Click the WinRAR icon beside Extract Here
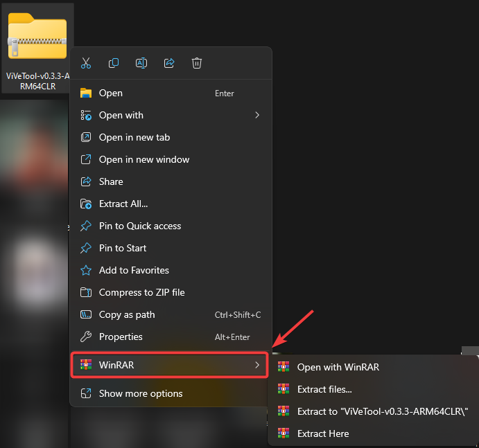The image size is (479, 448). pyautogui.click(x=284, y=433)
